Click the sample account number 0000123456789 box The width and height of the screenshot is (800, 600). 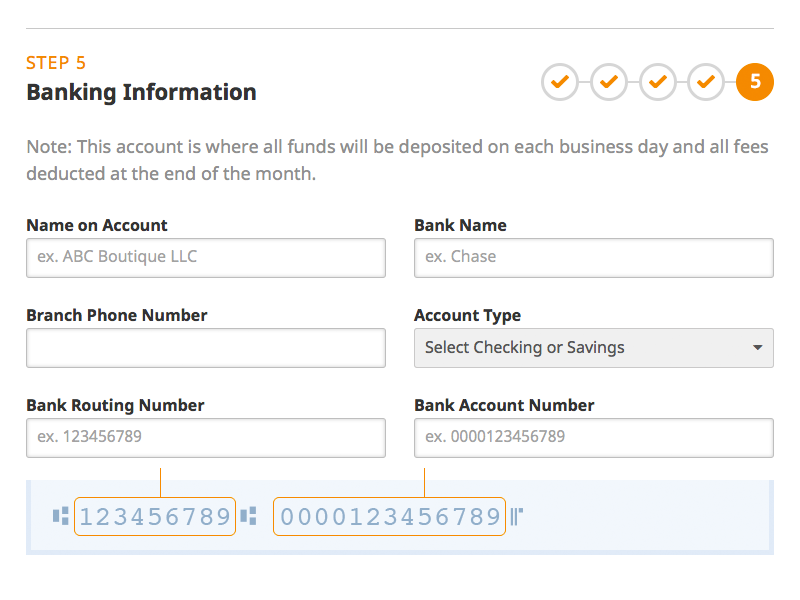coord(389,517)
